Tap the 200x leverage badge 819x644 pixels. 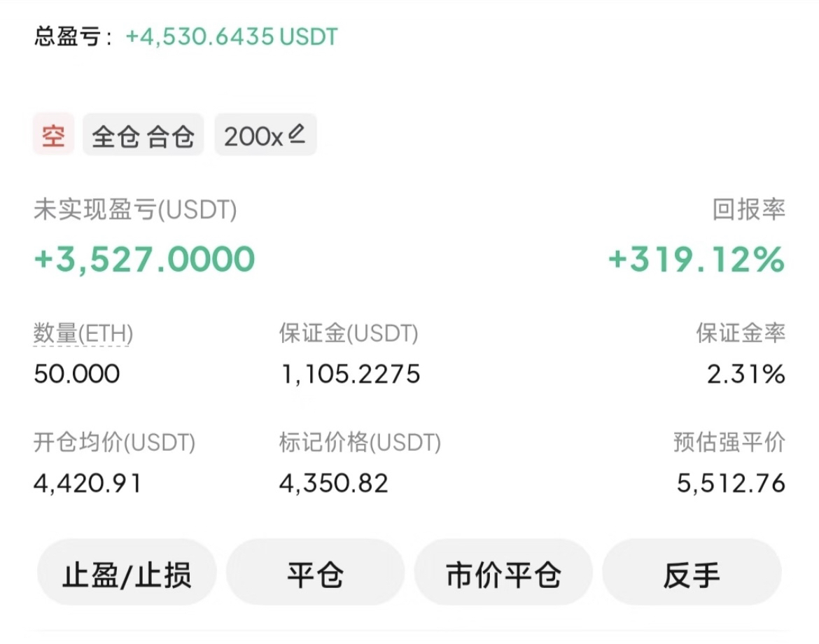[253, 136]
